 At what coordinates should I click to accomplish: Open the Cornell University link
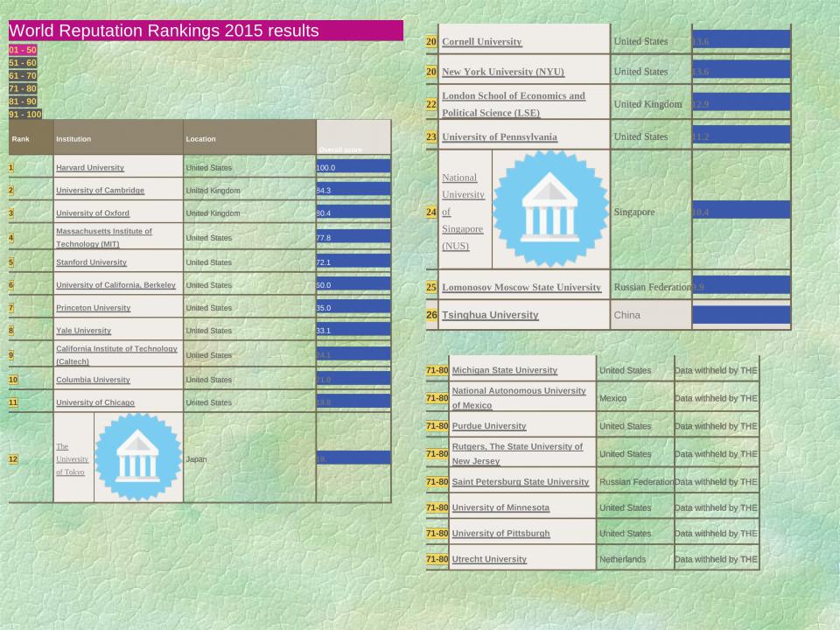point(481,42)
